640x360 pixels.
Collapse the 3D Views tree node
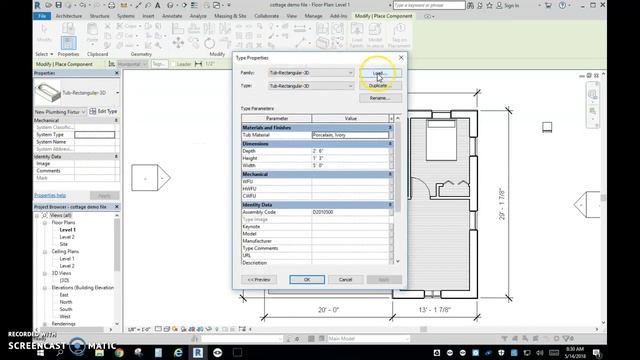click(45, 273)
